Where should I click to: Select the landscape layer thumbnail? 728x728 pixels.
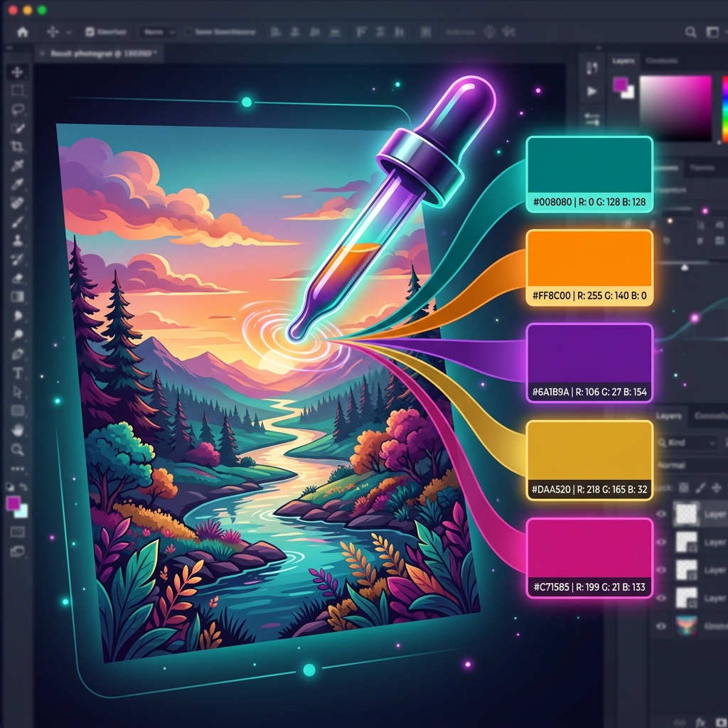[686, 626]
